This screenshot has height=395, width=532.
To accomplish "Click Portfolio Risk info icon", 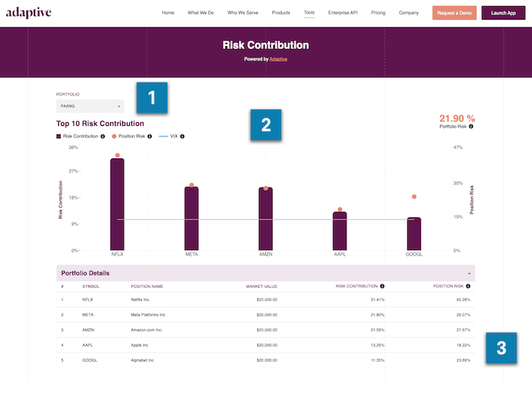I will [x=471, y=127].
